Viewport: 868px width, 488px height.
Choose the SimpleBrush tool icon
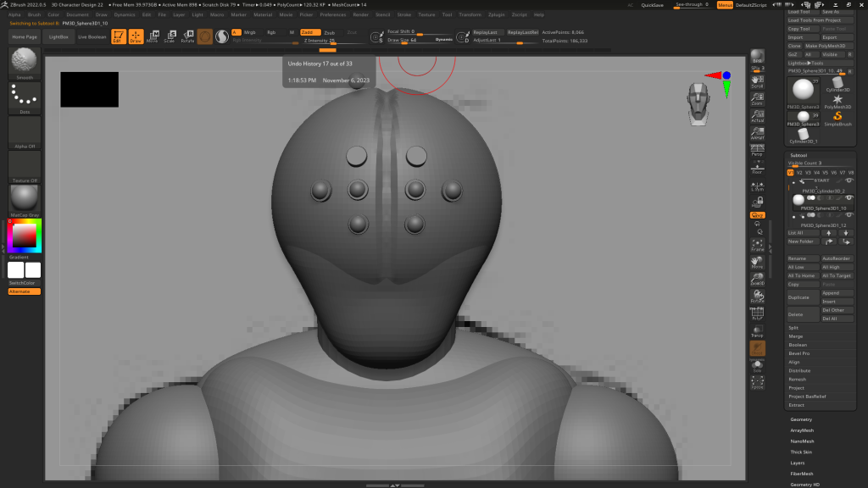837,117
